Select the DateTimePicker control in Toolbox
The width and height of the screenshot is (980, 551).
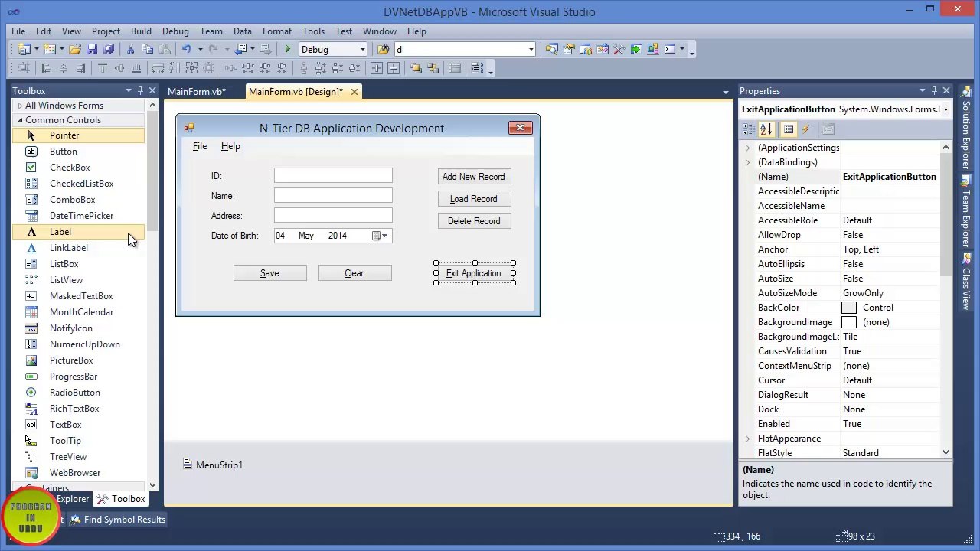click(x=78, y=216)
